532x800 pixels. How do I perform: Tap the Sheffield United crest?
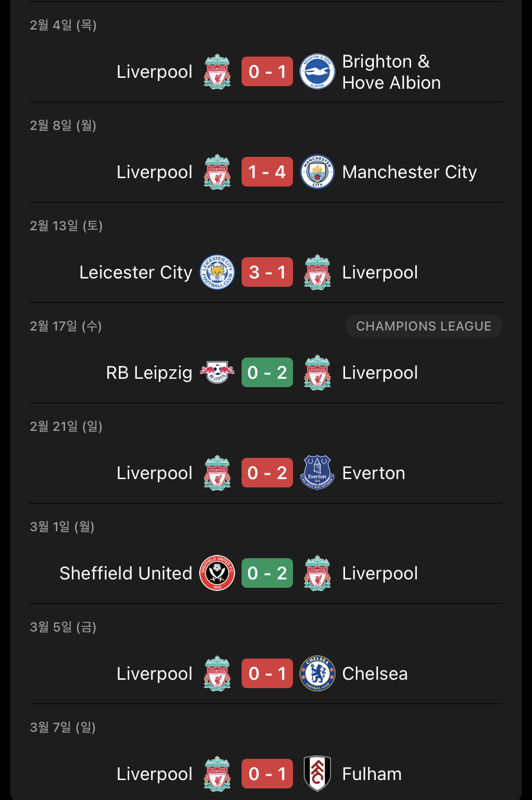pos(217,573)
